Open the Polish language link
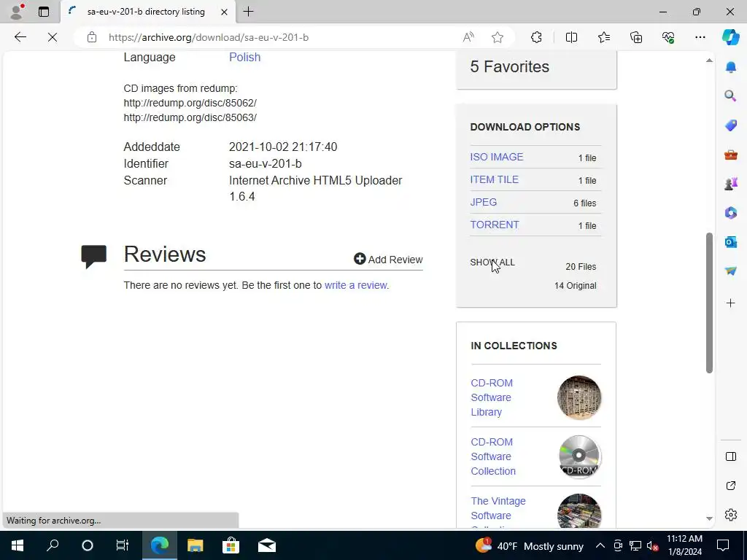Image resolution: width=747 pixels, height=560 pixels. [x=245, y=57]
